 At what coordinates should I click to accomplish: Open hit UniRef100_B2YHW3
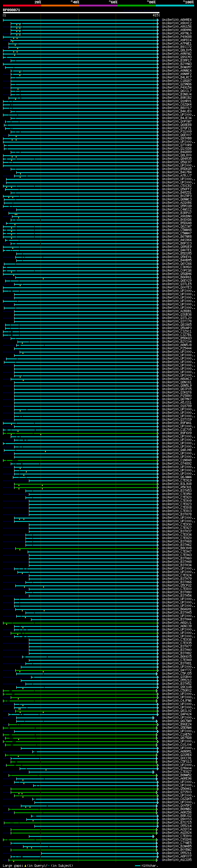coord(177,64)
